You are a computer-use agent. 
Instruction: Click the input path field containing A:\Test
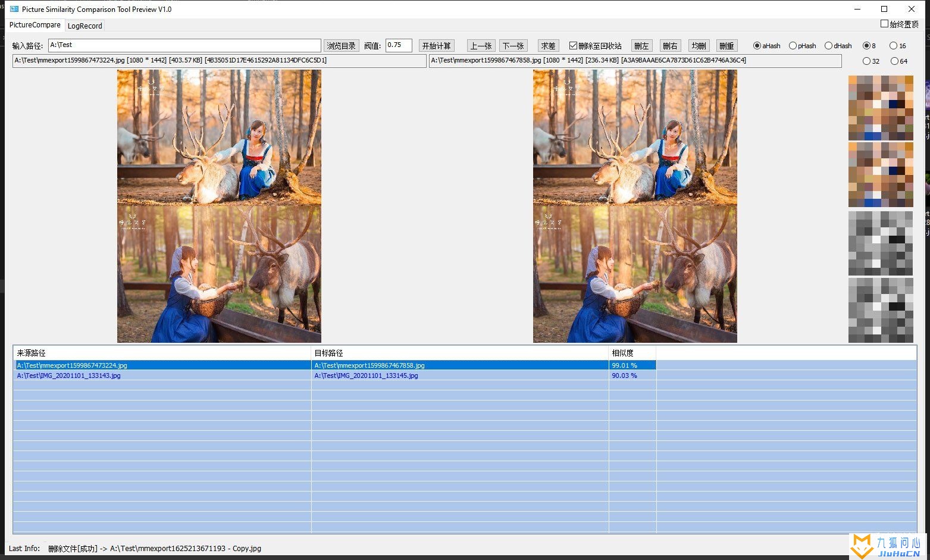pos(184,45)
